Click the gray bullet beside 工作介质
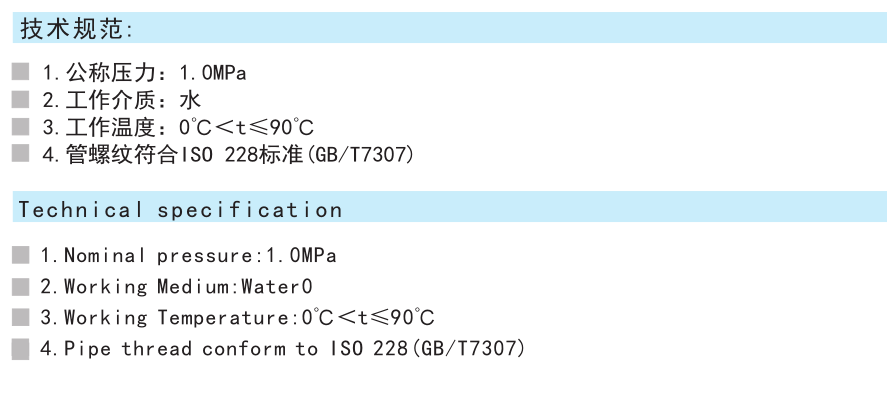 tap(20, 99)
